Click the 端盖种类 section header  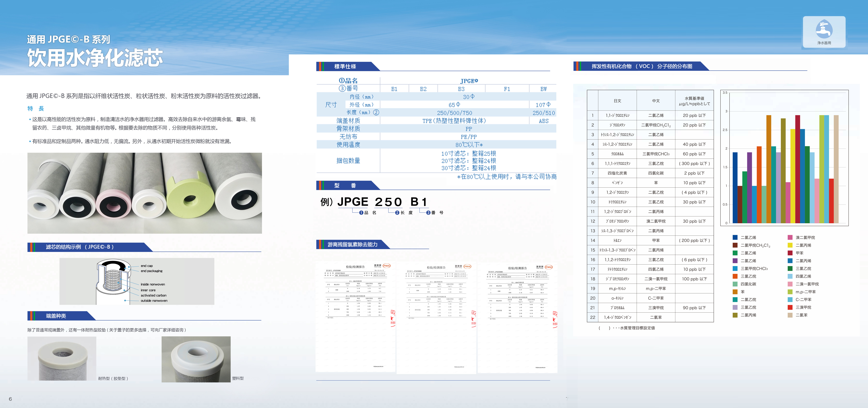tap(56, 316)
